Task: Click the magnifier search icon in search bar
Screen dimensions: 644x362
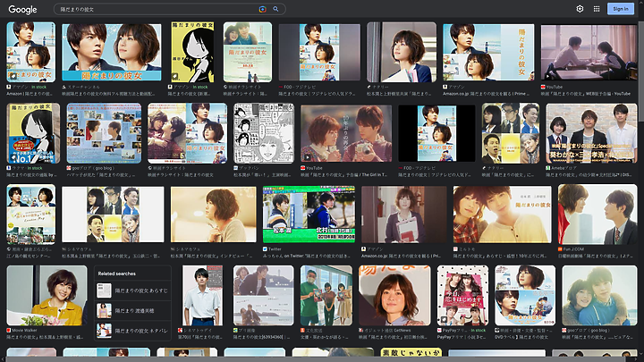Action: pyautogui.click(x=275, y=9)
